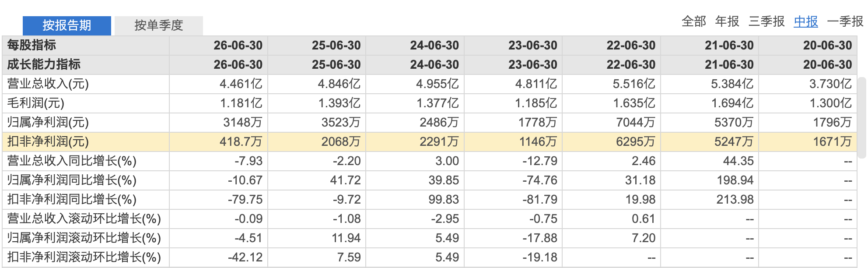Click the 每股指标 section header

tap(31, 45)
